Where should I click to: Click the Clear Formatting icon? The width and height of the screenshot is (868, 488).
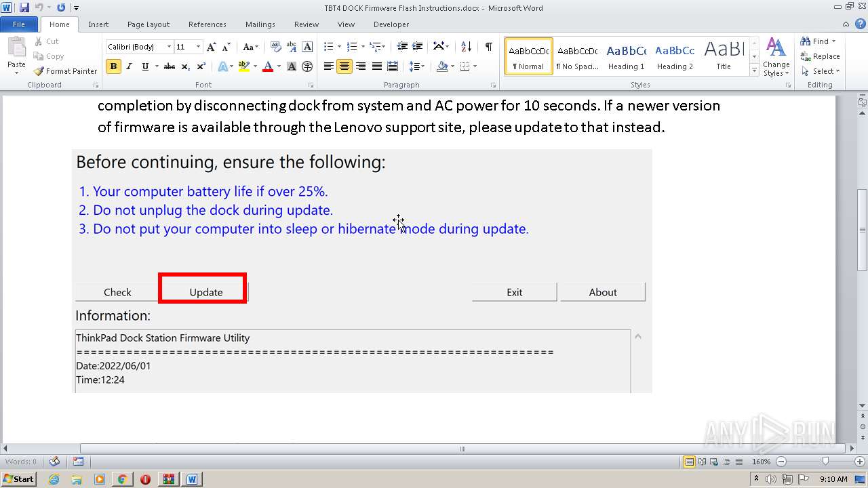(275, 47)
